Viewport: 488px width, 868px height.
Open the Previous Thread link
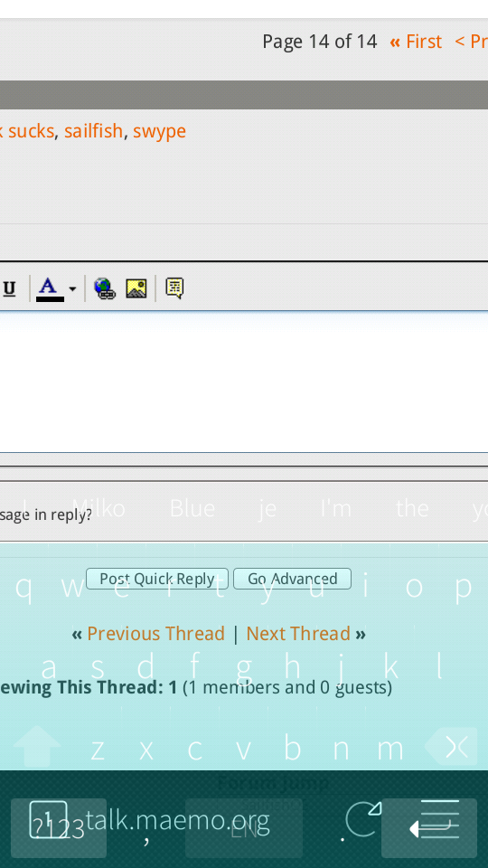click(155, 633)
